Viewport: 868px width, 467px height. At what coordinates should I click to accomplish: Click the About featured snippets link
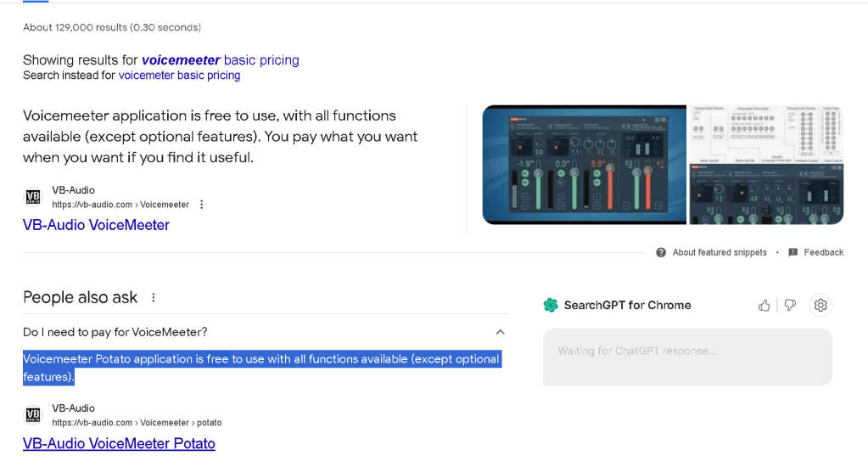pos(719,253)
